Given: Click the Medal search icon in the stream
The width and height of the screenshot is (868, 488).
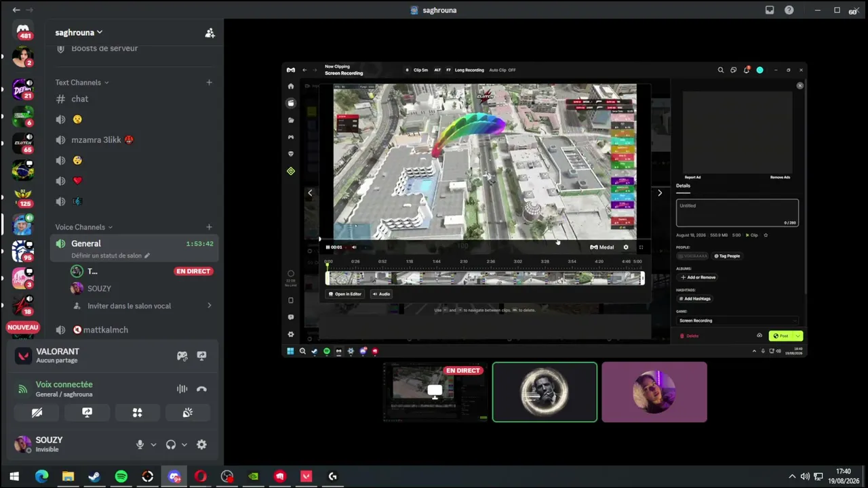Looking at the screenshot, I should point(721,70).
